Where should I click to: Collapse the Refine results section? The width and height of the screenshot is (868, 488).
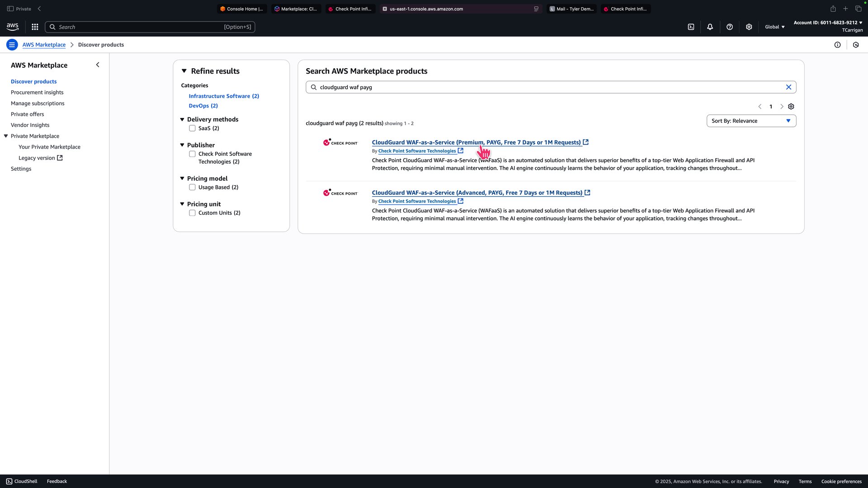click(x=184, y=71)
